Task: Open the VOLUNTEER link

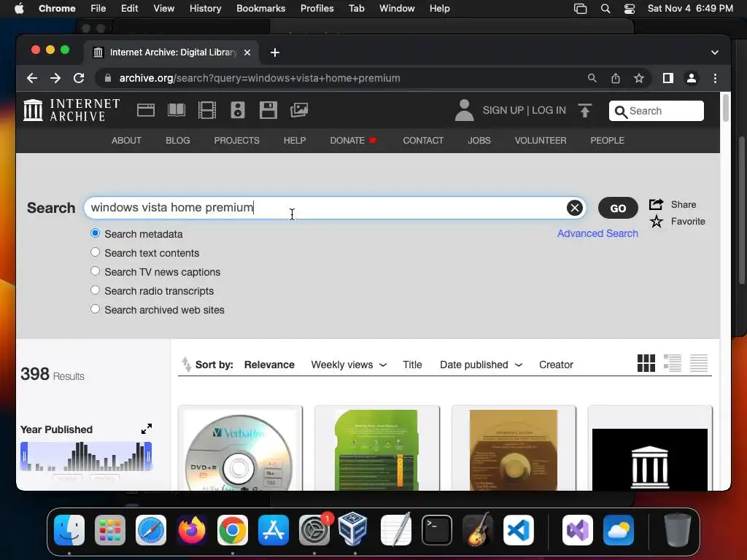Action: (x=541, y=141)
